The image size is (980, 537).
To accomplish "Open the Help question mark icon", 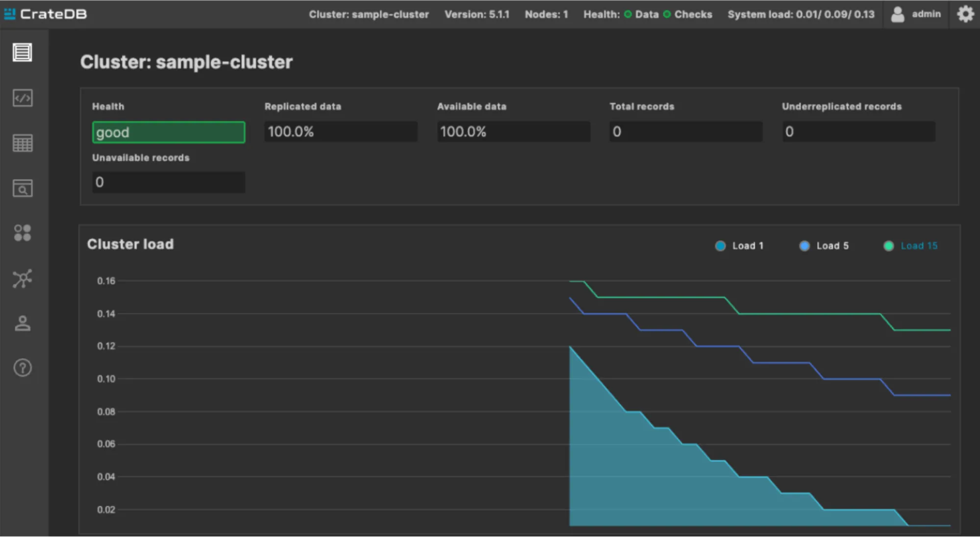I will click(22, 368).
